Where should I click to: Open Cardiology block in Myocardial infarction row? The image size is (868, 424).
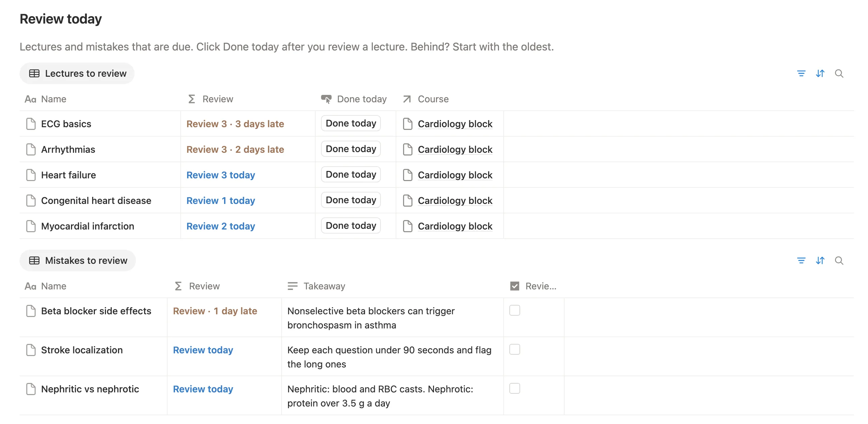pyautogui.click(x=455, y=226)
